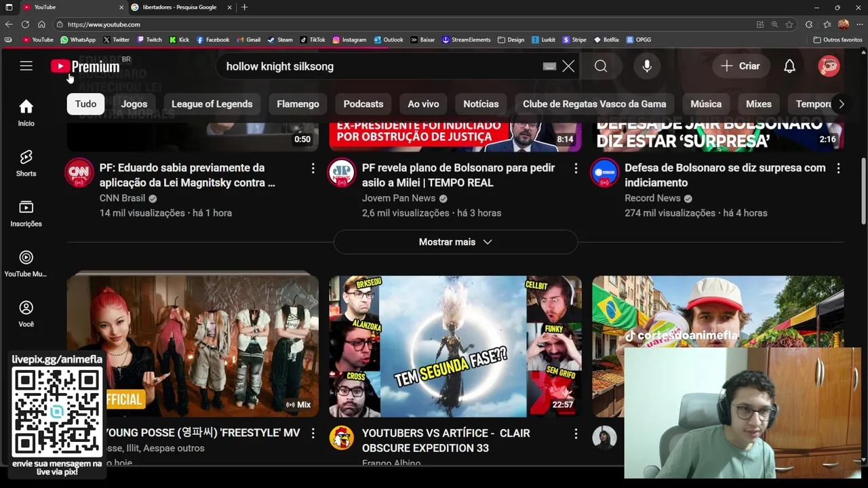Open the on-screen keyboard in search box

[549, 66]
